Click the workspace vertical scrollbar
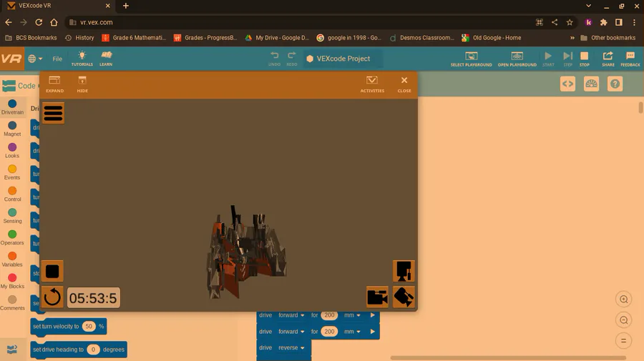The width and height of the screenshot is (644, 361). [x=640, y=107]
